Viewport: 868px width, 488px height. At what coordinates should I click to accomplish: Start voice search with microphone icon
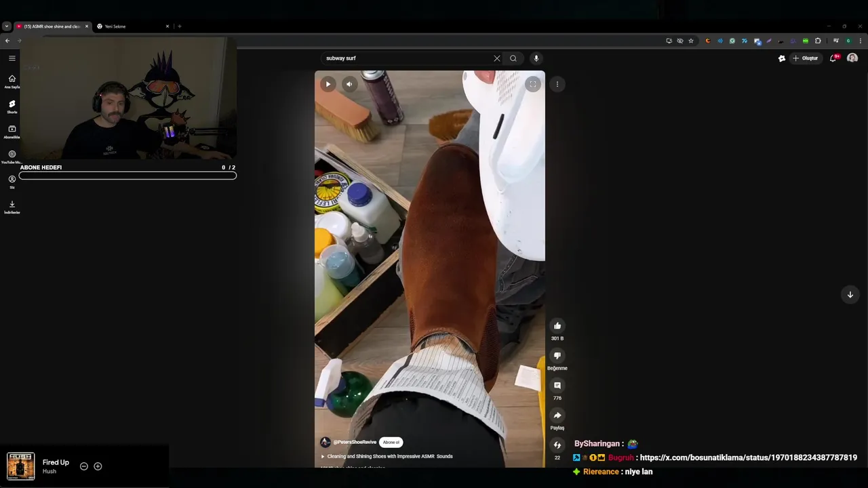(x=536, y=58)
